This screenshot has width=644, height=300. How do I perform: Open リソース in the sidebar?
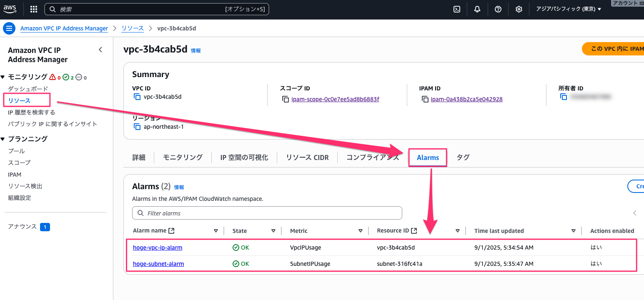19,100
